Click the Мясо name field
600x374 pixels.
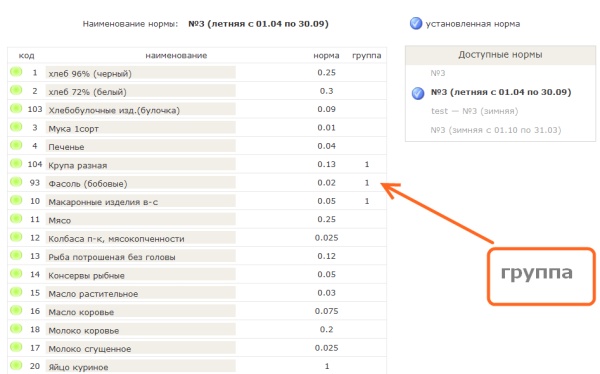(140, 220)
